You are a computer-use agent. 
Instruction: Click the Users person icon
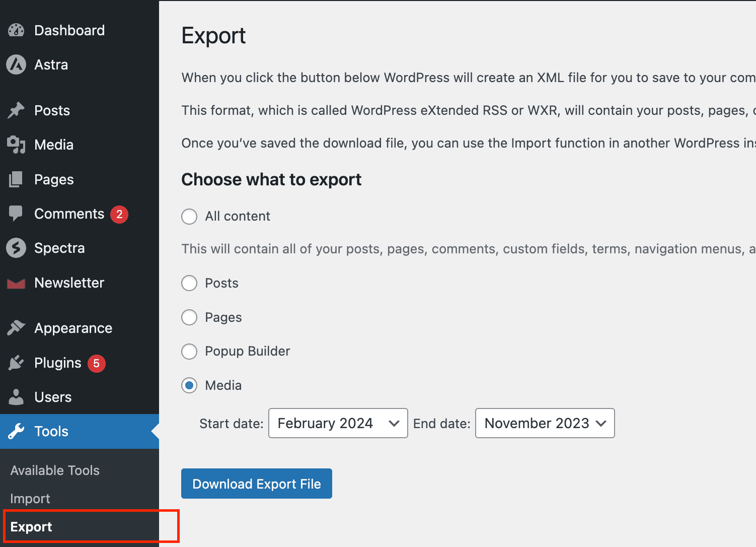[16, 397]
